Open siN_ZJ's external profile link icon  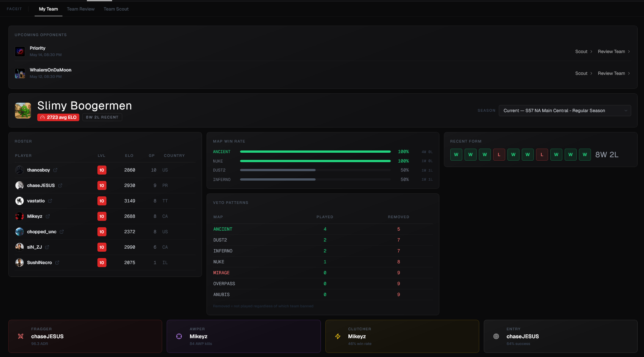pos(47,247)
